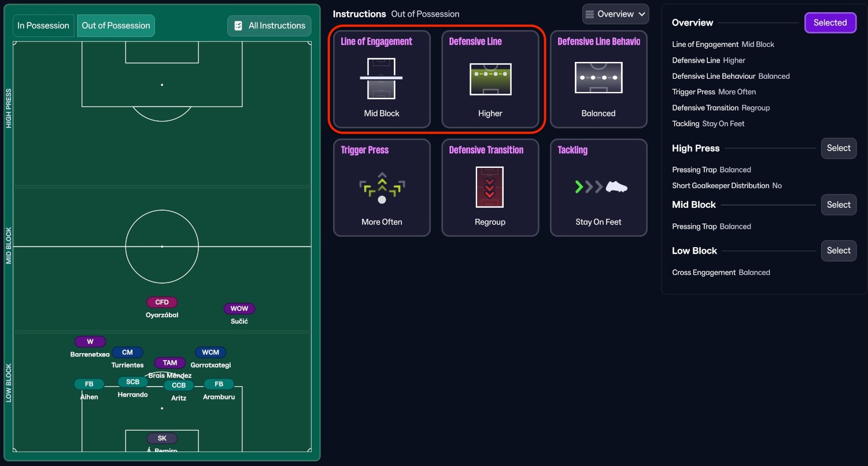The height and width of the screenshot is (466, 868).
Task: Expand the Overview dropdown chevron arrow
Action: (641, 14)
